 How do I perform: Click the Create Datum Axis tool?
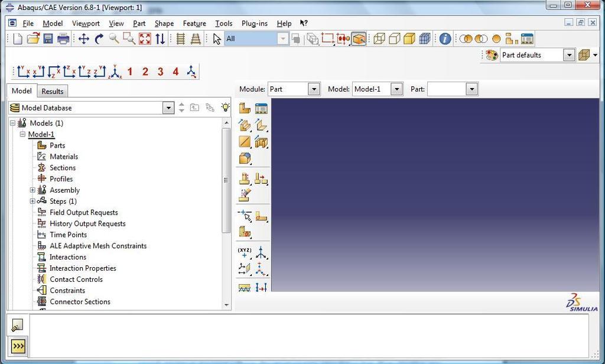[x=261, y=252]
